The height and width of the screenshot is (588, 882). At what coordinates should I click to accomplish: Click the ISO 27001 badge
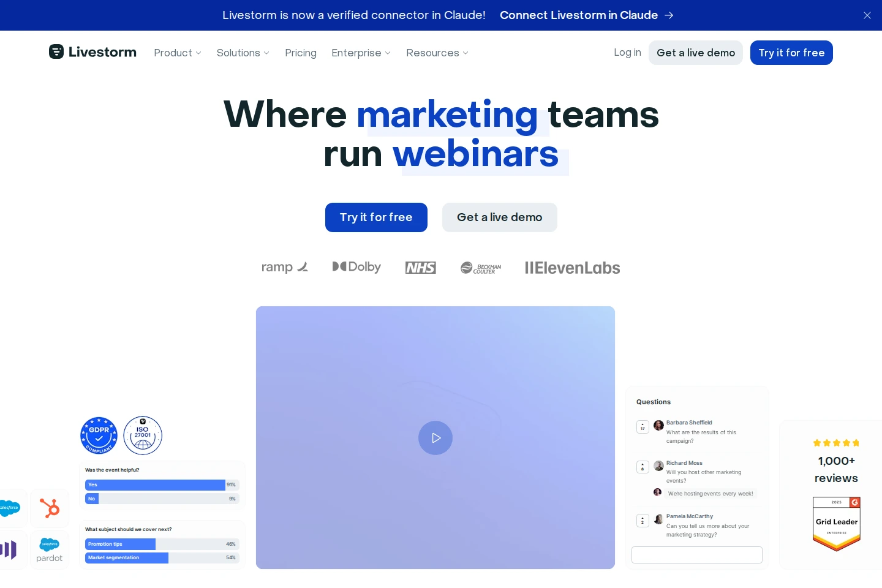point(143,435)
